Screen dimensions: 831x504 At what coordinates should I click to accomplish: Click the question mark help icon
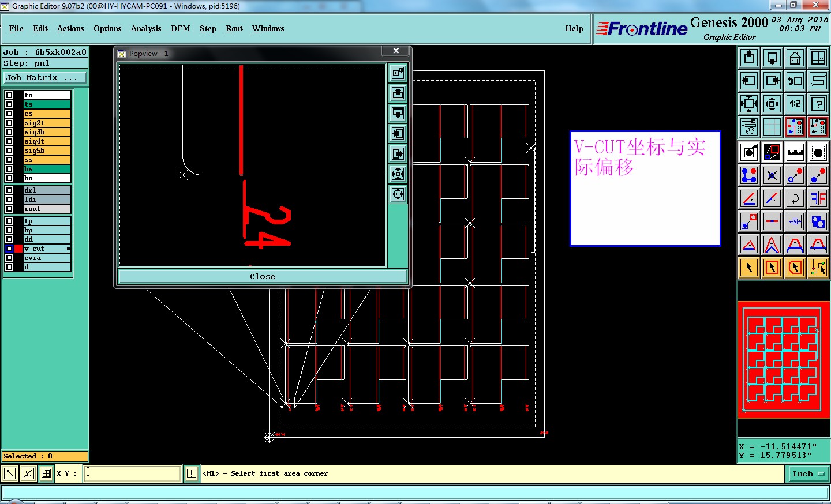(818, 104)
